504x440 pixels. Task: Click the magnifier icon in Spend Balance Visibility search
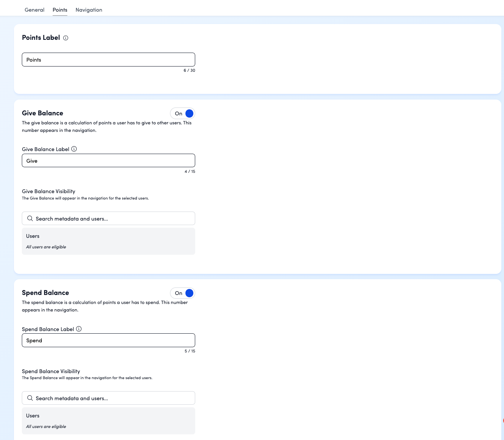30,398
